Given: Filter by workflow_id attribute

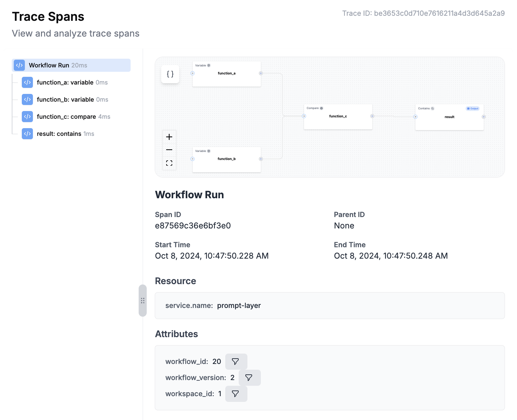Looking at the screenshot, I should (236, 362).
